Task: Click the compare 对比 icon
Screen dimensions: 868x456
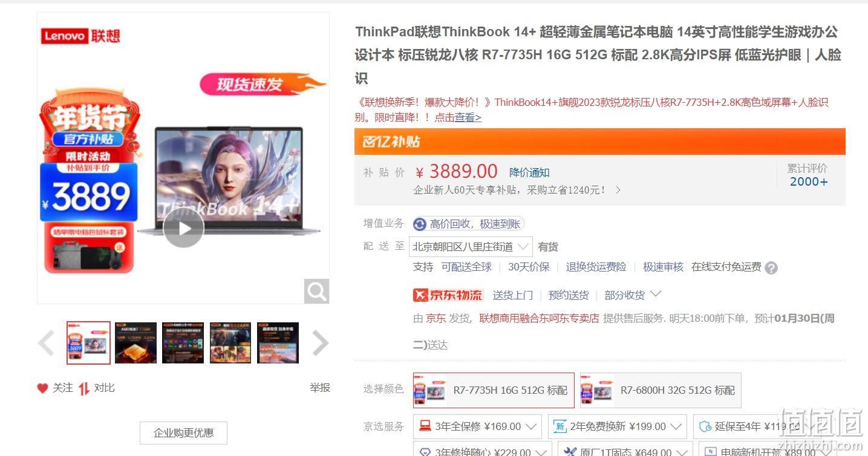Action: (84, 388)
